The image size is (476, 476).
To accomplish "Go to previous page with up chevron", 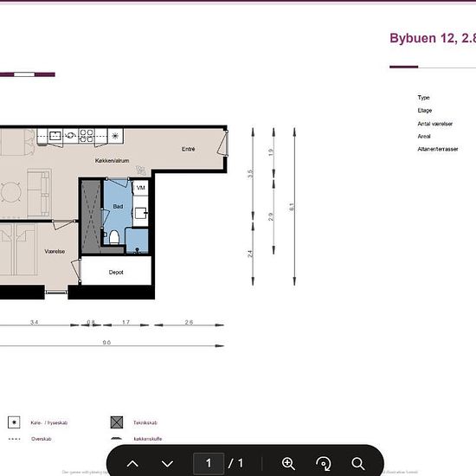I will point(132,463).
